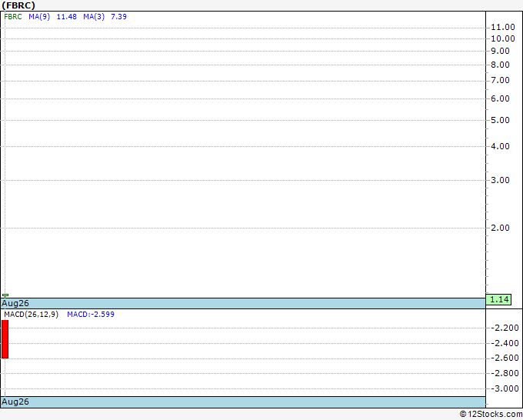Click the MA(9) value 11.48

[x=67, y=17]
